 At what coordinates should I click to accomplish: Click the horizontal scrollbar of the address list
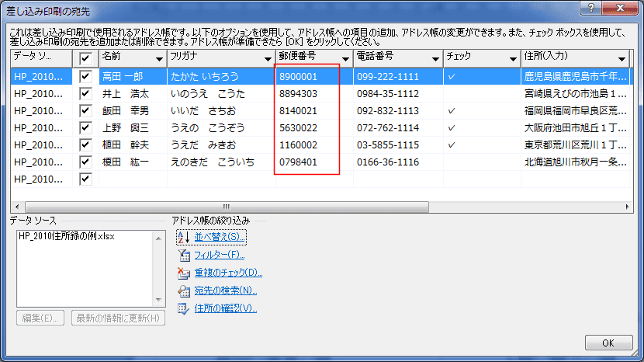[x=310, y=207]
